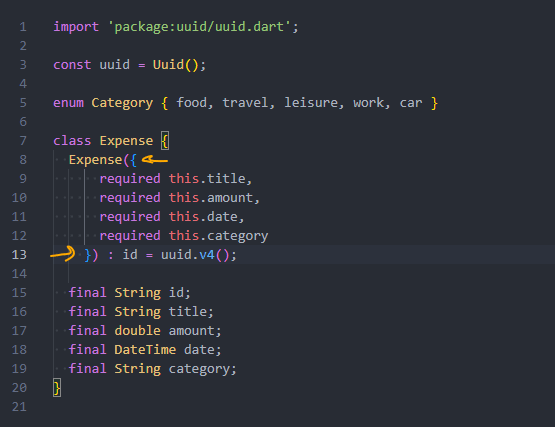Click 'final String id;' declaration's id

click(176, 293)
